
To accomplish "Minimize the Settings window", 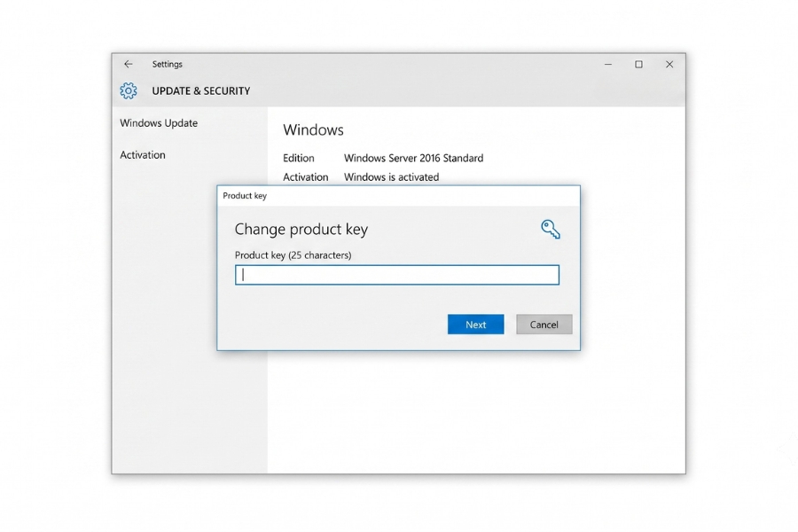I will click(608, 64).
